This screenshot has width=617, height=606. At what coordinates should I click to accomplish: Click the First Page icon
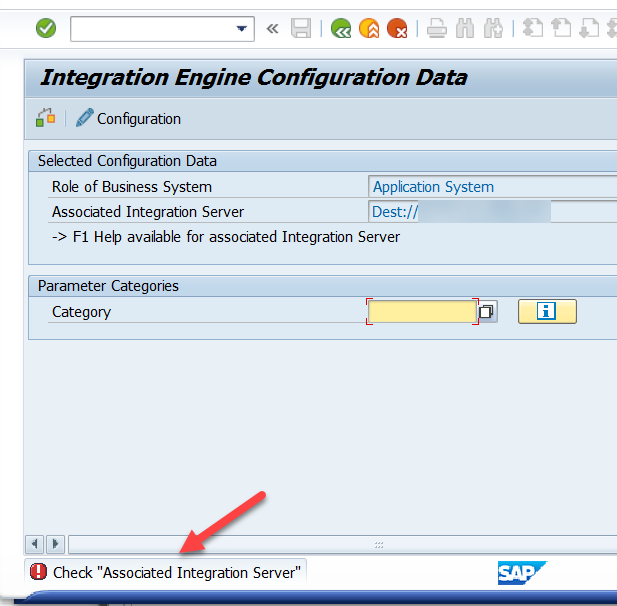[x=533, y=28]
